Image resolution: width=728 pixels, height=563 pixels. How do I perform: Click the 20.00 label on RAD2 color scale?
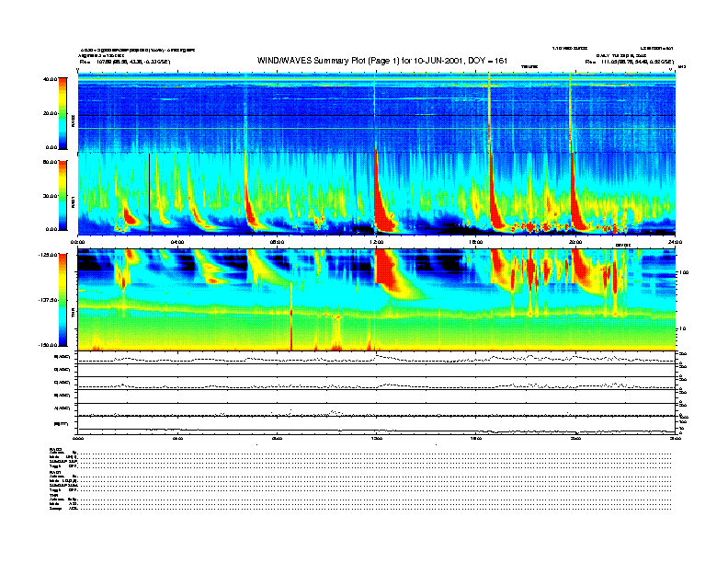click(x=50, y=113)
